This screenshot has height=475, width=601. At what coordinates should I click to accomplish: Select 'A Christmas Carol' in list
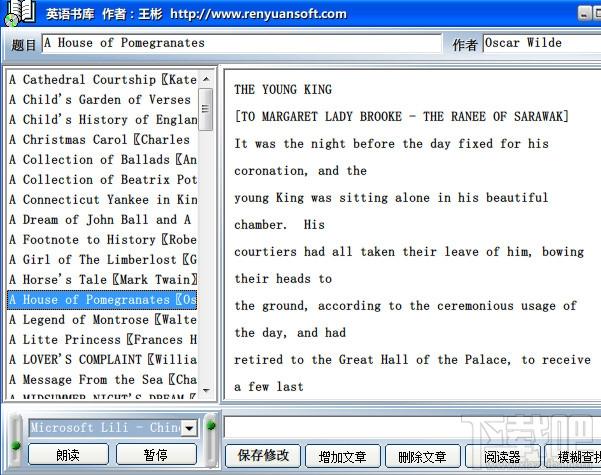(x=103, y=140)
